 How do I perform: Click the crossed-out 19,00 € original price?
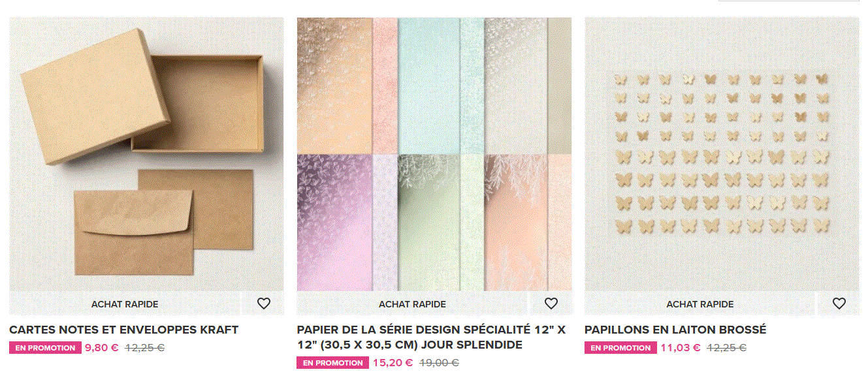pos(439,363)
